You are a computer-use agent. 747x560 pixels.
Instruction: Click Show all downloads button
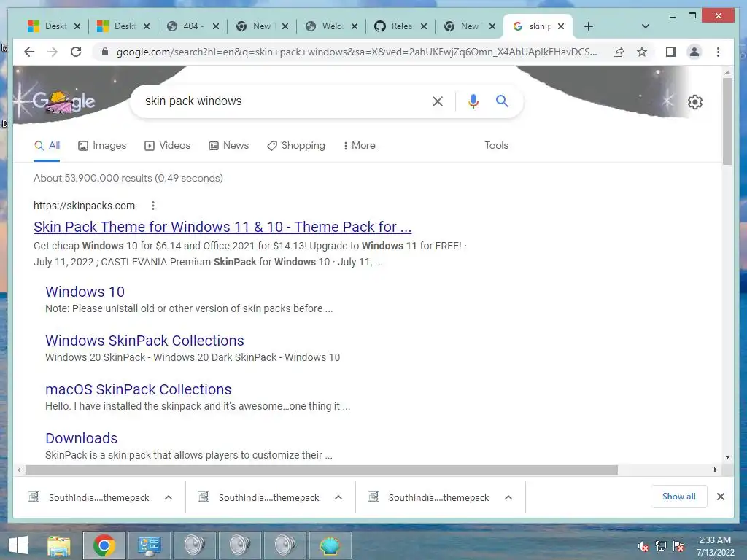tap(679, 497)
